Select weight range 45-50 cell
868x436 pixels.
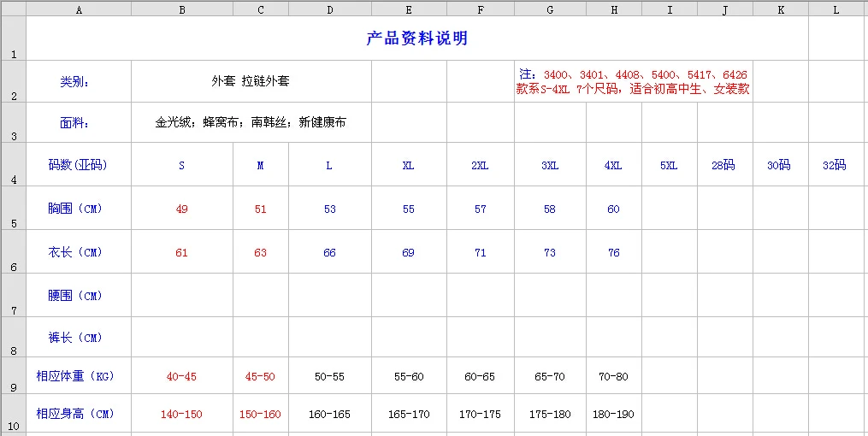click(261, 375)
